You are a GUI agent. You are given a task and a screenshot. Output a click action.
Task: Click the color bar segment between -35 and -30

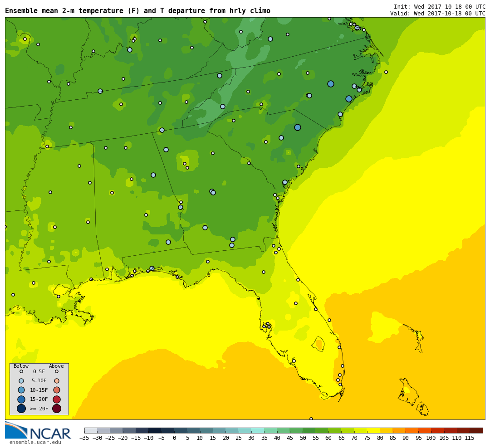[x=91, y=430]
